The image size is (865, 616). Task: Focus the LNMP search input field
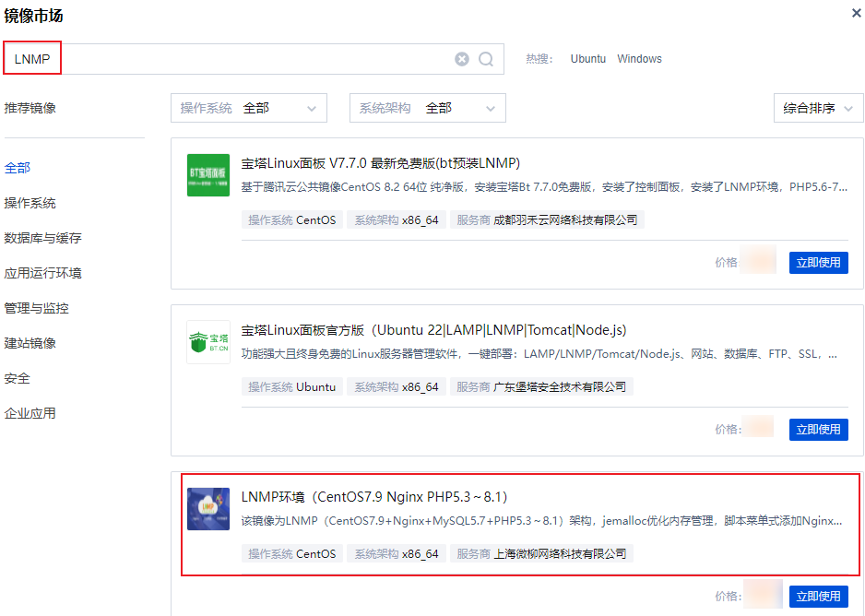254,59
